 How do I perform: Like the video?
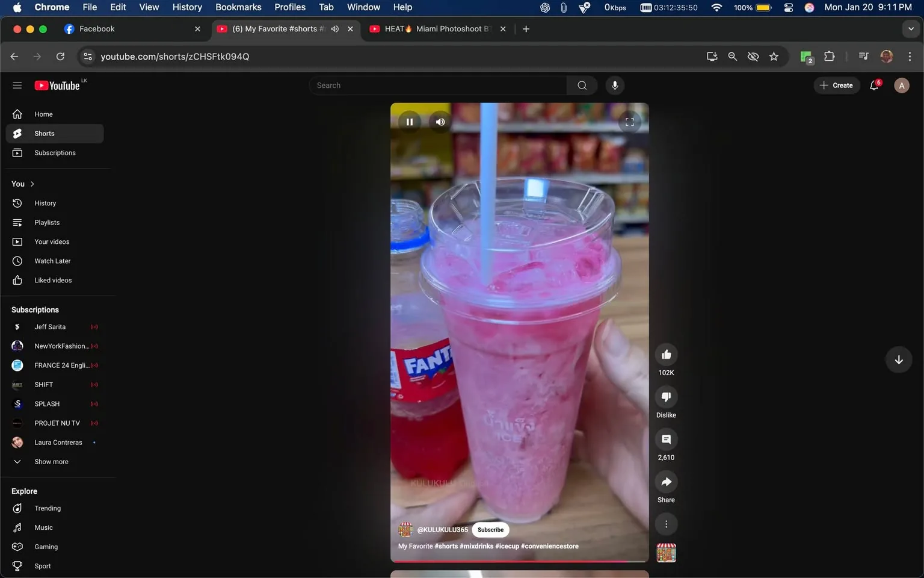point(666,354)
